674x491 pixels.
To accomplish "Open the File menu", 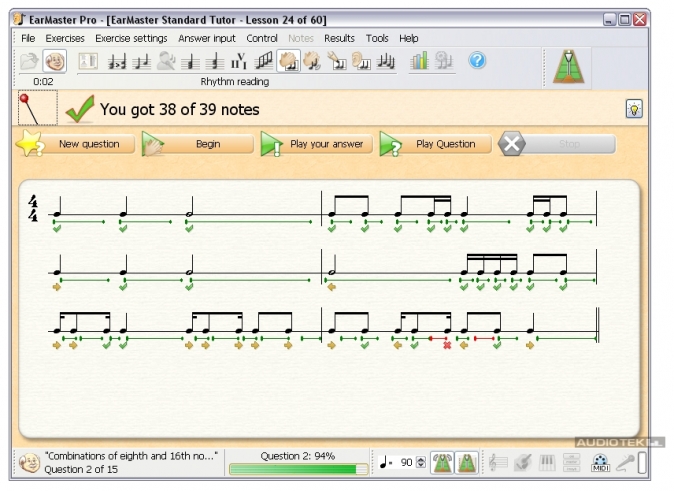I will (28, 38).
